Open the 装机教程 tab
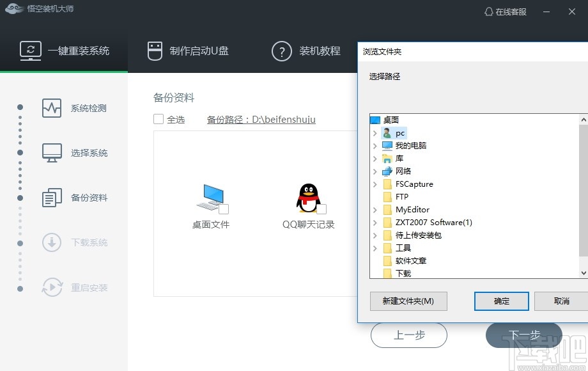This screenshot has width=588, height=371. click(307, 51)
